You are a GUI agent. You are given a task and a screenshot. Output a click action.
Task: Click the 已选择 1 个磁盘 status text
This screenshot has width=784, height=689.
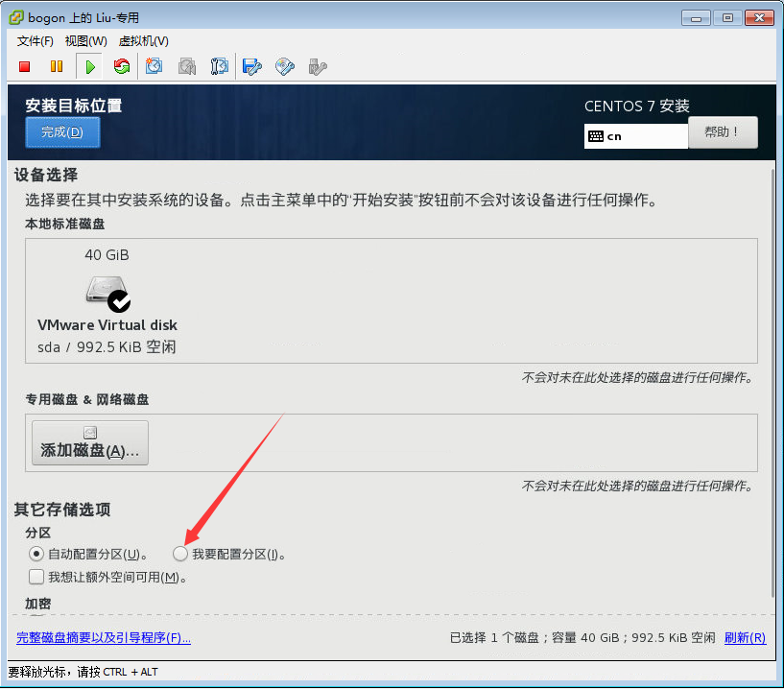(494, 637)
